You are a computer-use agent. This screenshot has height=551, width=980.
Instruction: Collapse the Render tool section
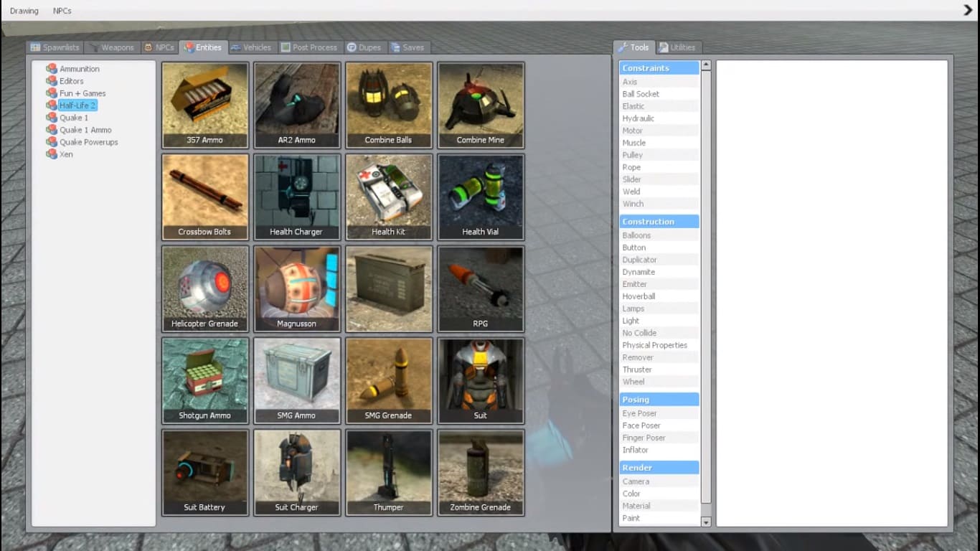pos(659,468)
